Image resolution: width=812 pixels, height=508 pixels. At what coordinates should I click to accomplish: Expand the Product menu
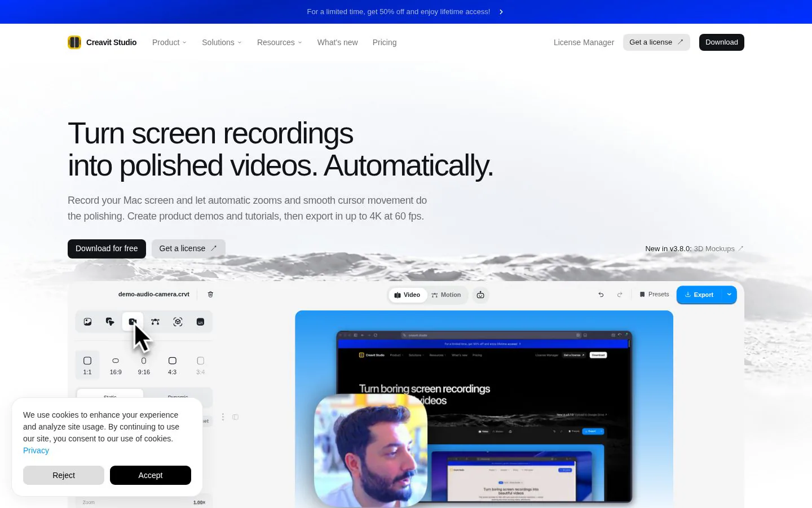169,42
